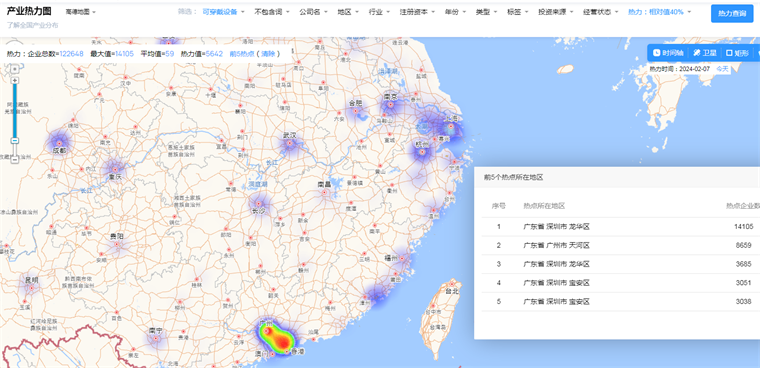Open the 热力:相对值40% dropdown
The width and height of the screenshot is (760, 368).
(659, 12)
